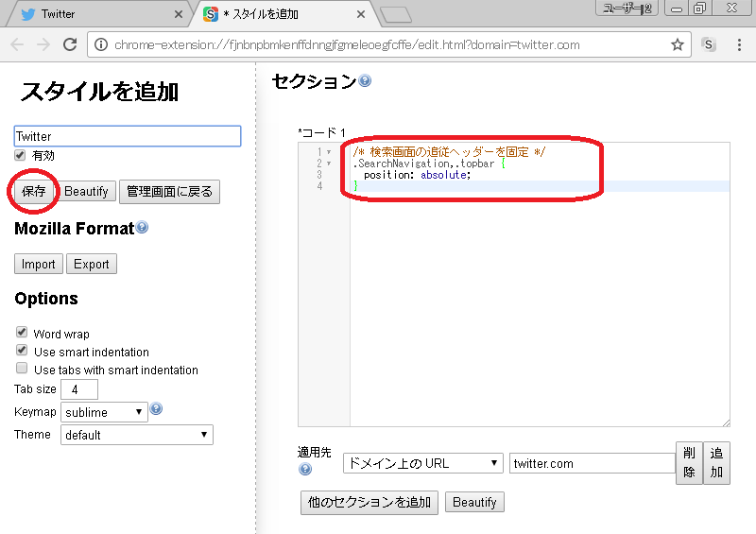Click 管理画面に戻る button
Viewport: 756px width, 534px height.
click(169, 192)
